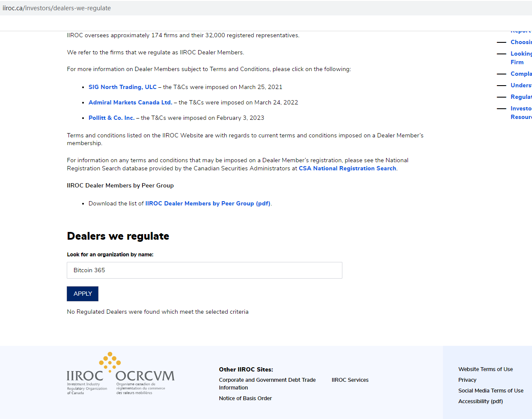532x419 pixels.
Task: Open the SIG North Trading, ULC link
Action: click(x=122, y=87)
